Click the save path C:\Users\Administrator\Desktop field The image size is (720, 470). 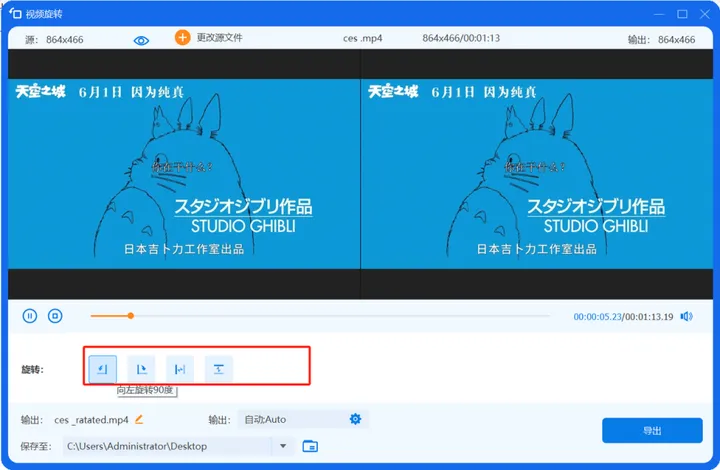tap(168, 446)
